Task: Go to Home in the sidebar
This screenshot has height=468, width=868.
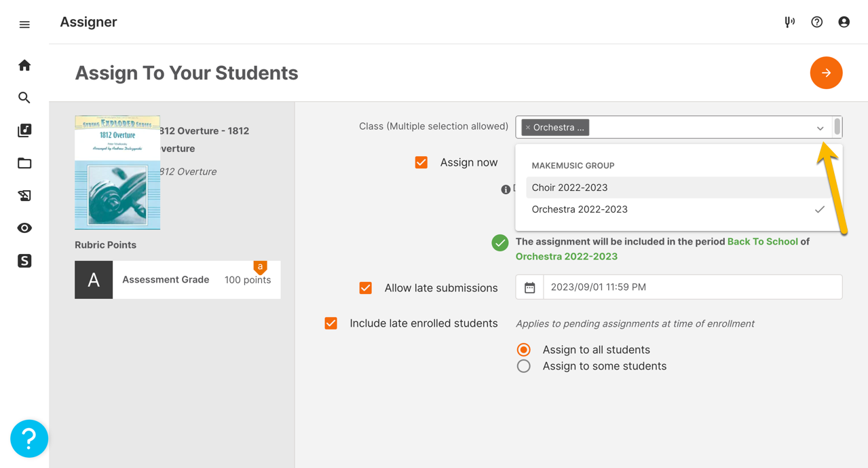Action: (x=24, y=65)
